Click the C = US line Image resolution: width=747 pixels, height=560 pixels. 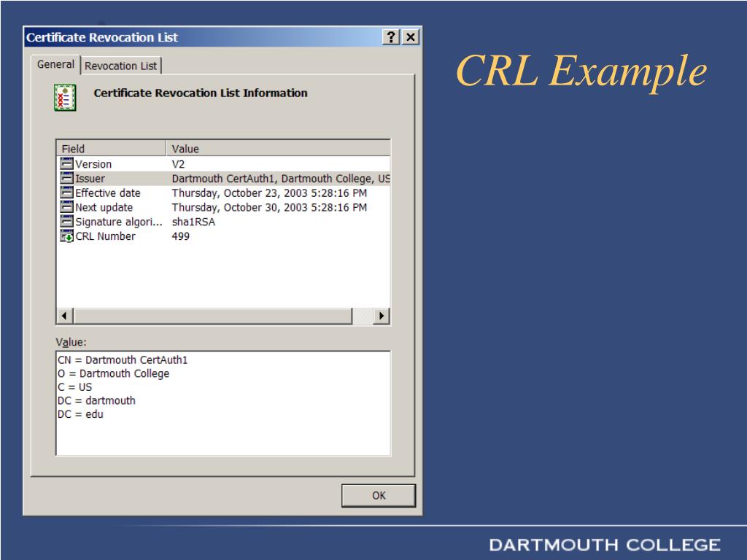click(x=75, y=387)
